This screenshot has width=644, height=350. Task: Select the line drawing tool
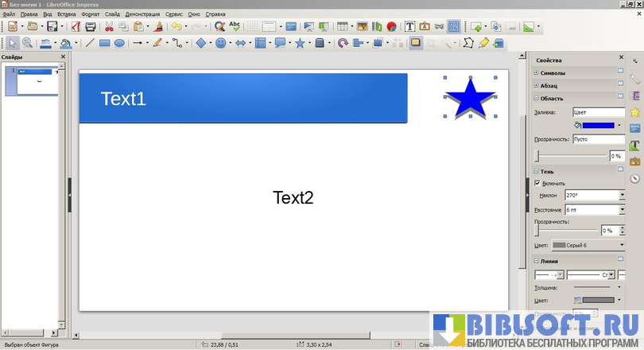pyautogui.click(x=89, y=43)
